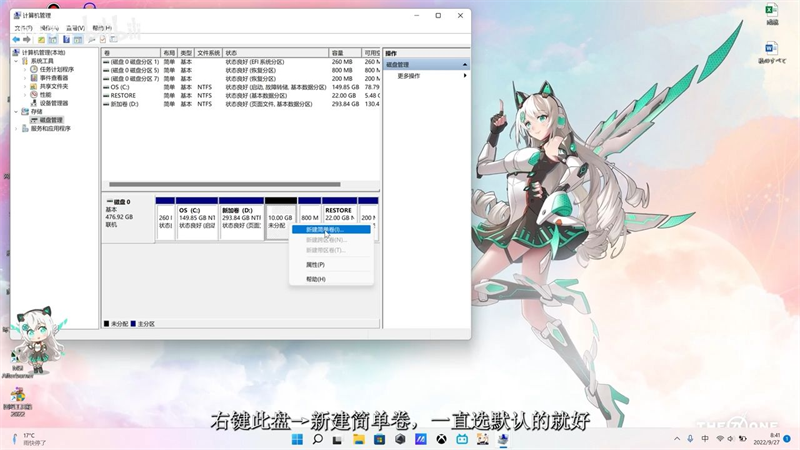Open the Xbox app from the taskbar

tap(441, 439)
